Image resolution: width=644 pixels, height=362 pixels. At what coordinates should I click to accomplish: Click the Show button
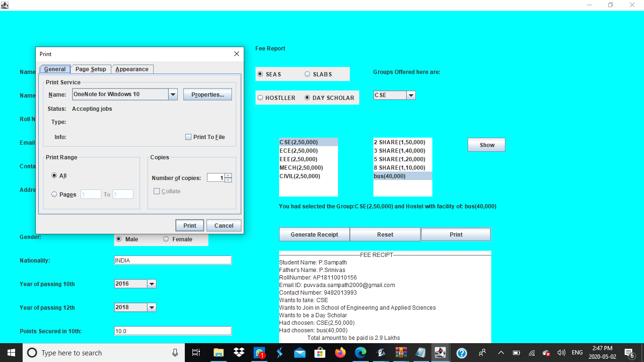pyautogui.click(x=486, y=144)
